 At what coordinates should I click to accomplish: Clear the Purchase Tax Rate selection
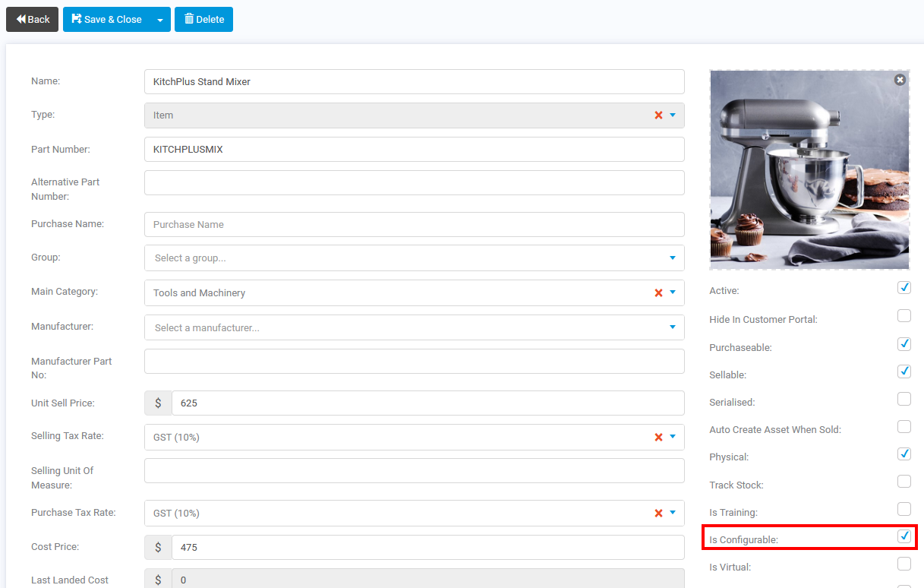tap(658, 514)
